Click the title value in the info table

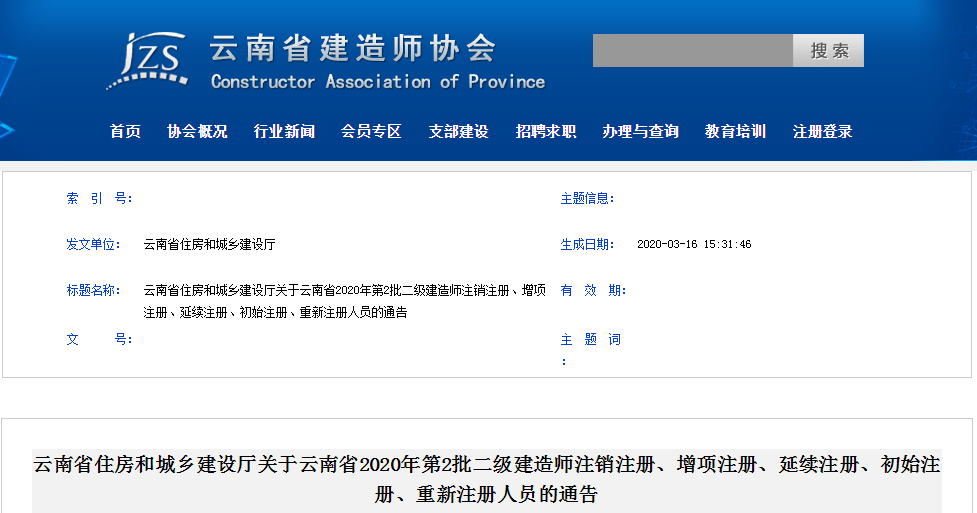coord(345,301)
